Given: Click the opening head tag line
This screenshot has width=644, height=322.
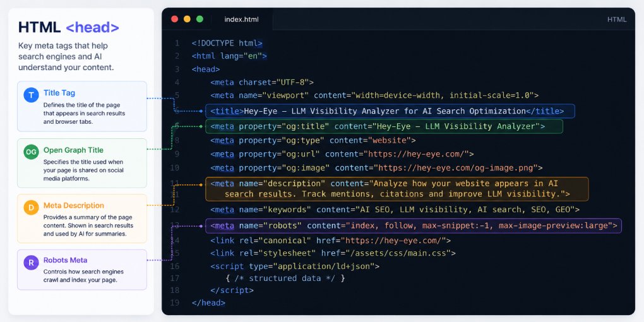Looking at the screenshot, I should [x=206, y=69].
